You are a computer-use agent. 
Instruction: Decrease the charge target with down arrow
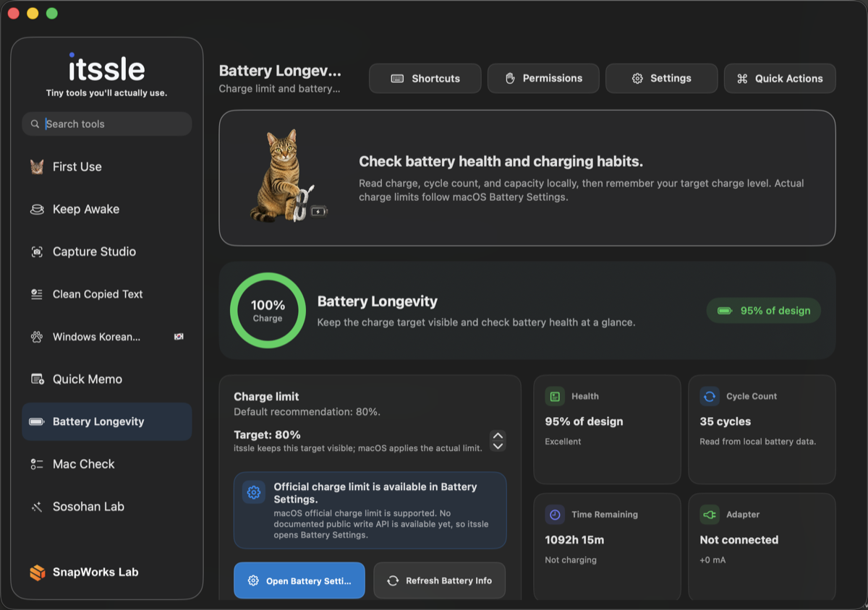point(498,446)
